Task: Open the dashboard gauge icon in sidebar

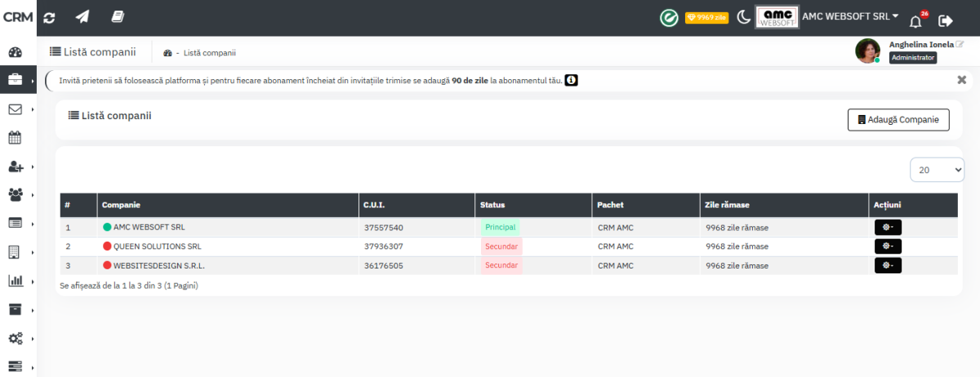Action: (15, 52)
